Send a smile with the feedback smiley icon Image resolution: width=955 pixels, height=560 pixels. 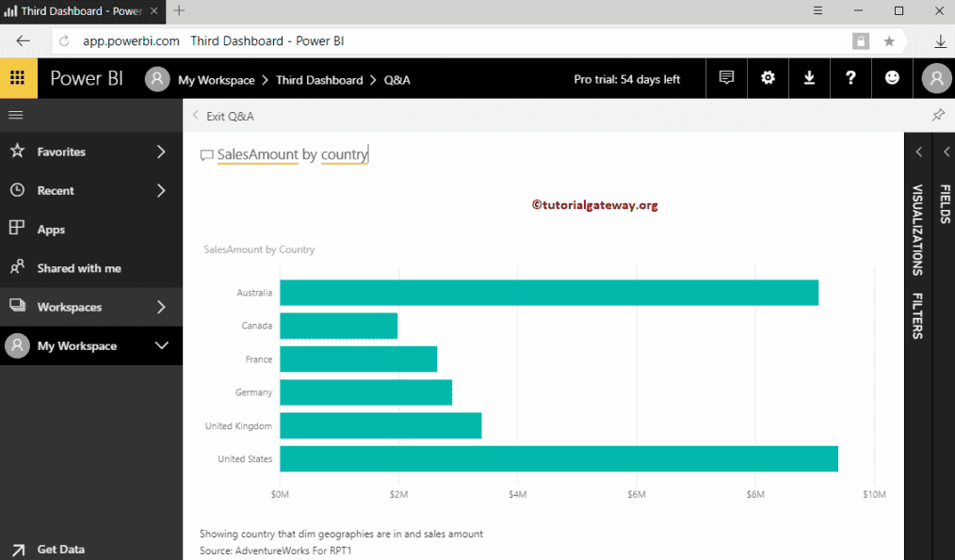[x=892, y=78]
